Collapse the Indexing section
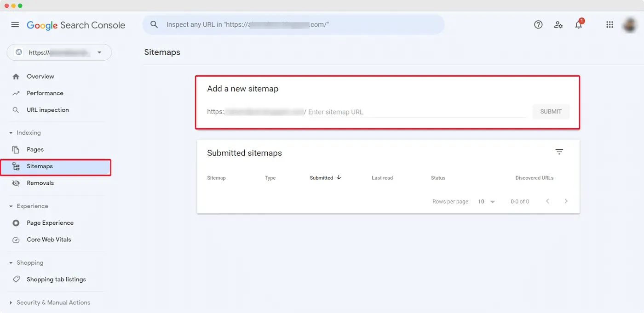 [x=25, y=133]
